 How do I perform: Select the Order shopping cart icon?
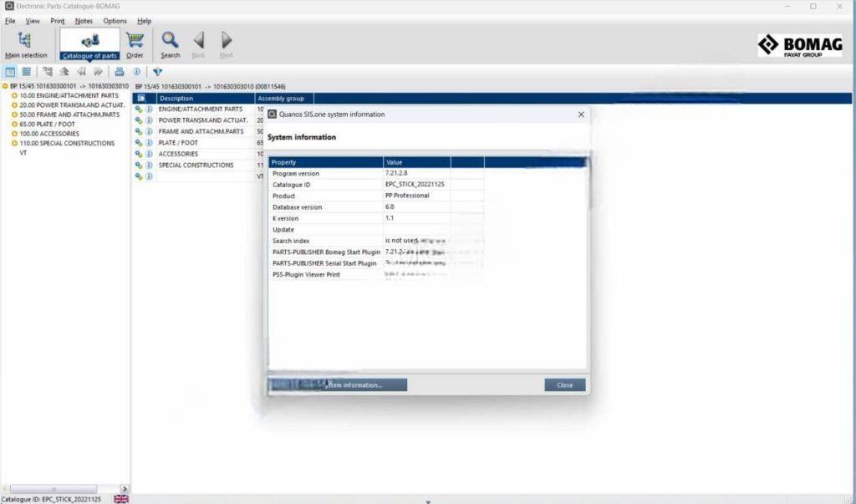(x=135, y=41)
